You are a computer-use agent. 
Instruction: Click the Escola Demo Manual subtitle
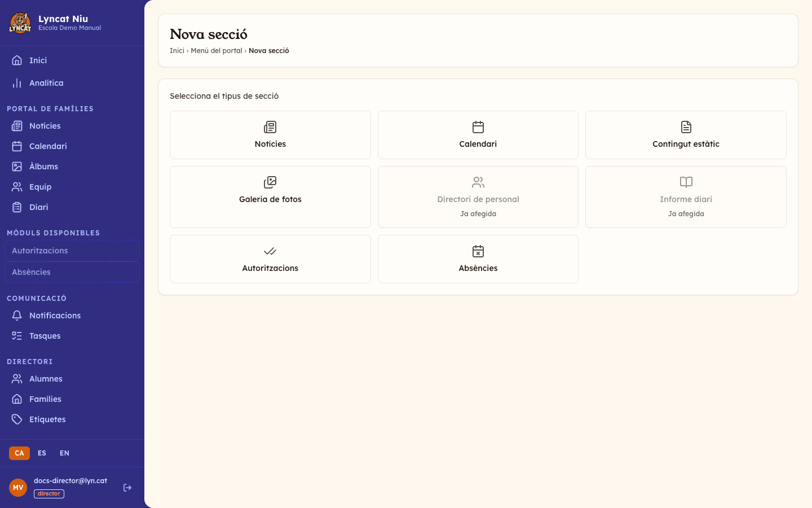coord(70,28)
